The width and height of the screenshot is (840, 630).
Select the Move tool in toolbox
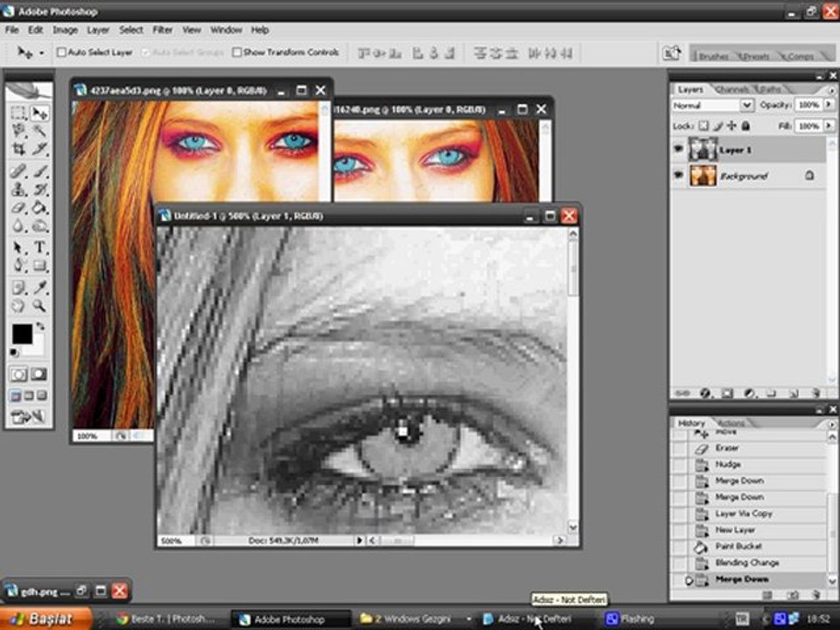pyautogui.click(x=39, y=113)
